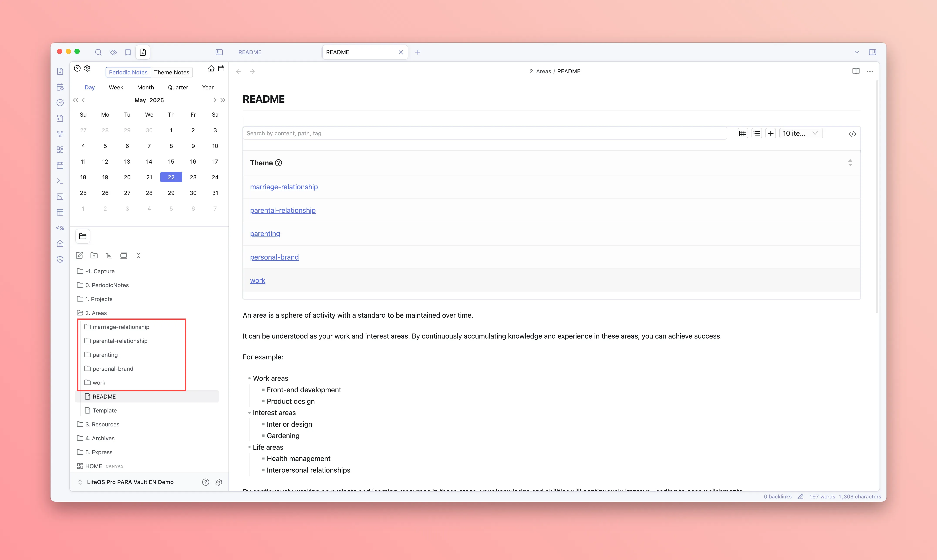This screenshot has width=937, height=560.
Task: Click the new note pencil icon
Action: click(x=79, y=255)
